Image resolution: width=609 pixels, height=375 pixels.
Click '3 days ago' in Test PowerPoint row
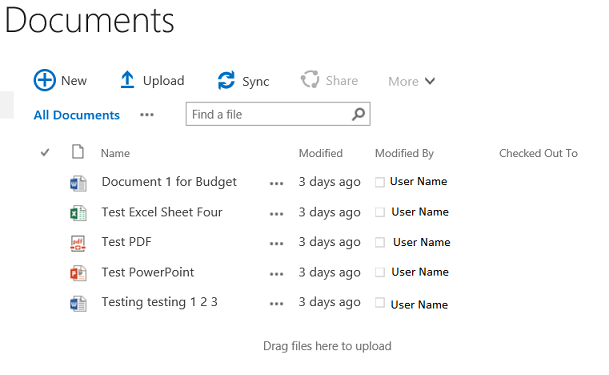coord(329,273)
